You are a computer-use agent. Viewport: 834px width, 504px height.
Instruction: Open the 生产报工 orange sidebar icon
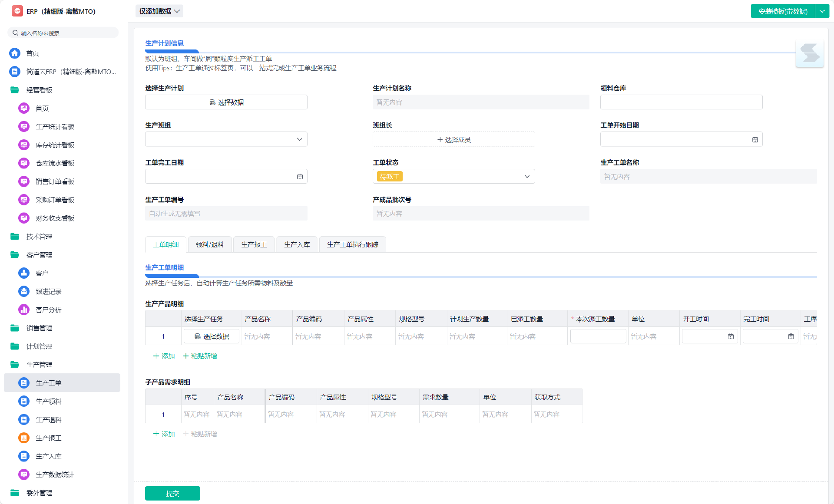pos(24,438)
